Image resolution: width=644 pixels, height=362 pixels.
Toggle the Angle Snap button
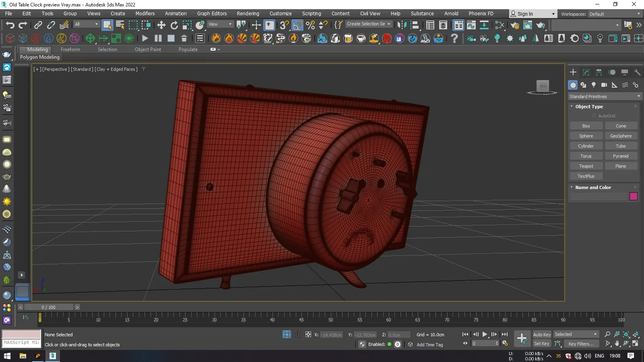297,25
